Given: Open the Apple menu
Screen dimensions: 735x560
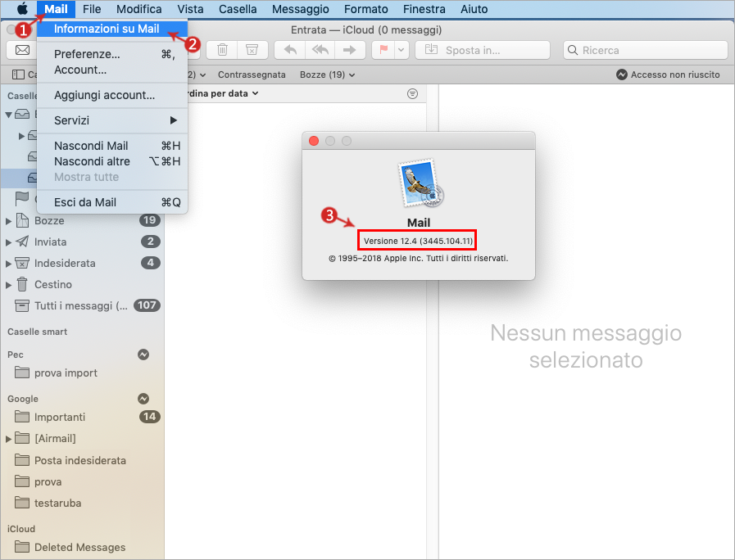Looking at the screenshot, I should tap(21, 10).
